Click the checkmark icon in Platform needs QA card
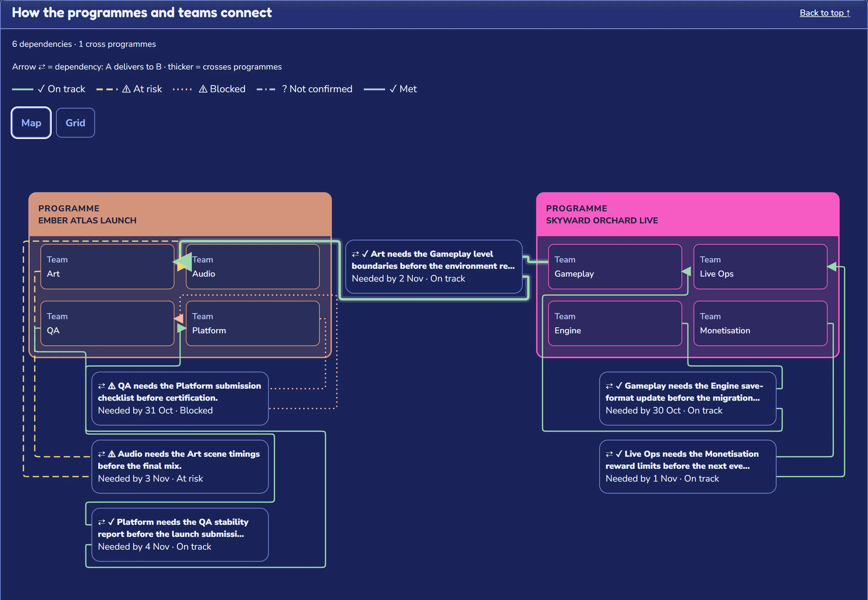868x600 pixels. 111,522
